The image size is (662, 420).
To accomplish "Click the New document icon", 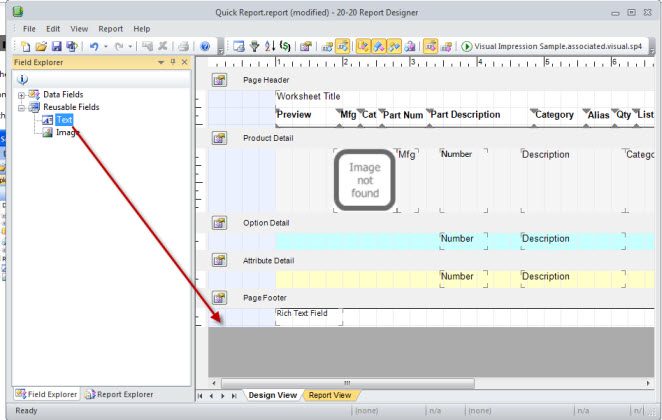I will pos(25,47).
